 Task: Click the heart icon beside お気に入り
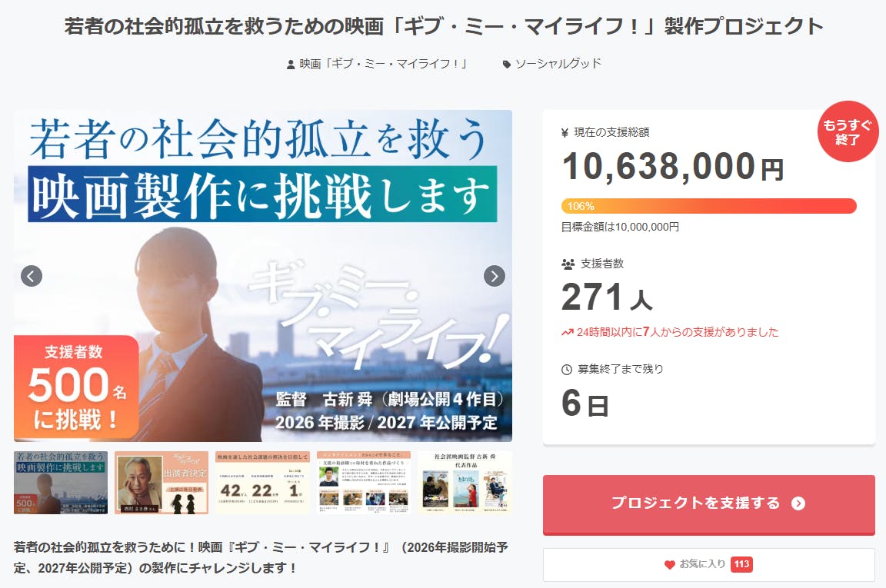[669, 565]
